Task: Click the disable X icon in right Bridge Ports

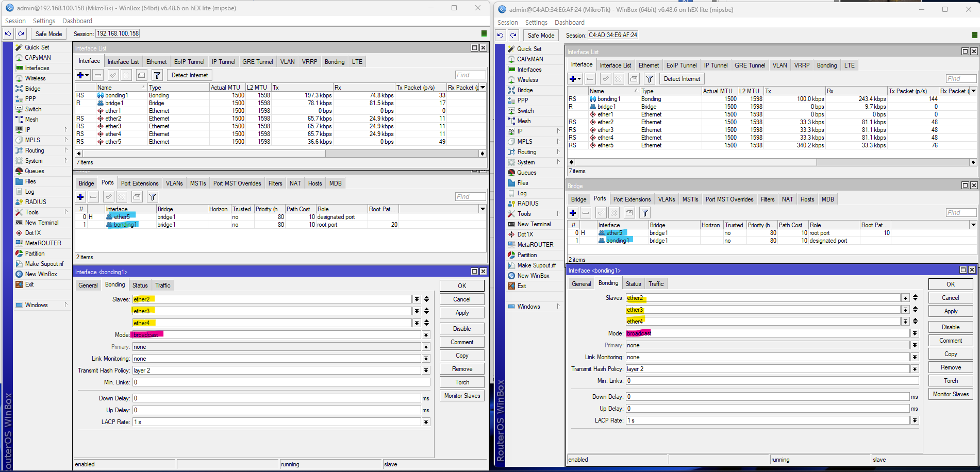Action: click(613, 213)
